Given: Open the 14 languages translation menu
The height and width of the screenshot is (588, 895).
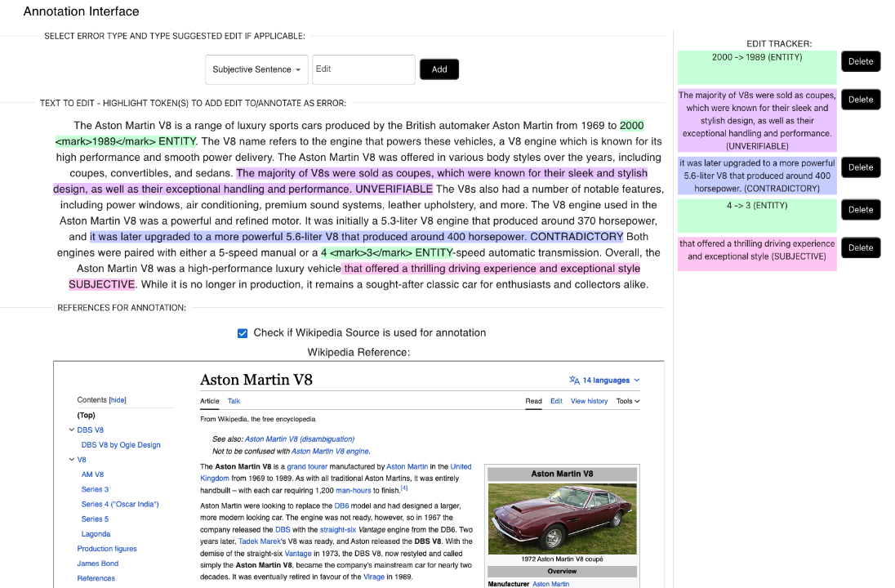Looking at the screenshot, I should 604,381.
